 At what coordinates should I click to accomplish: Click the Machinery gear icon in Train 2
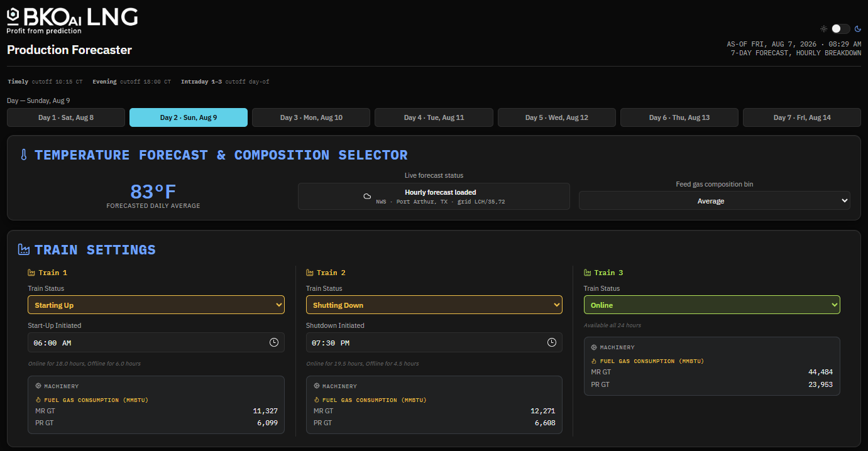(x=316, y=386)
